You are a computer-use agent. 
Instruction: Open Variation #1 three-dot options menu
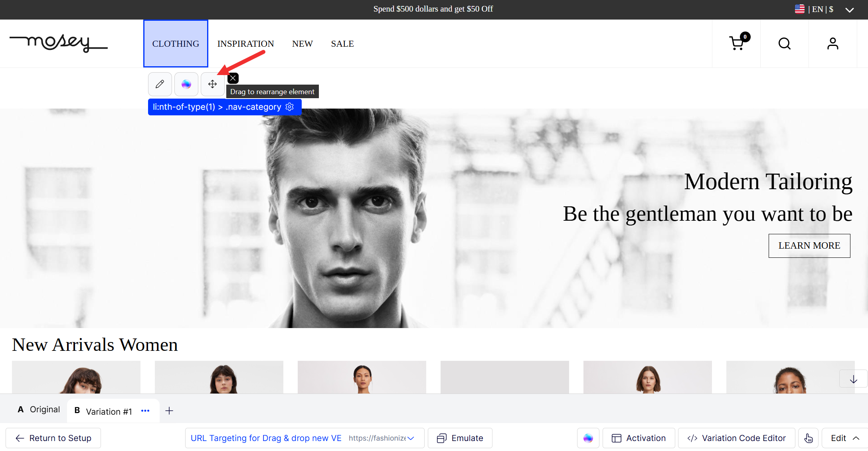click(145, 411)
